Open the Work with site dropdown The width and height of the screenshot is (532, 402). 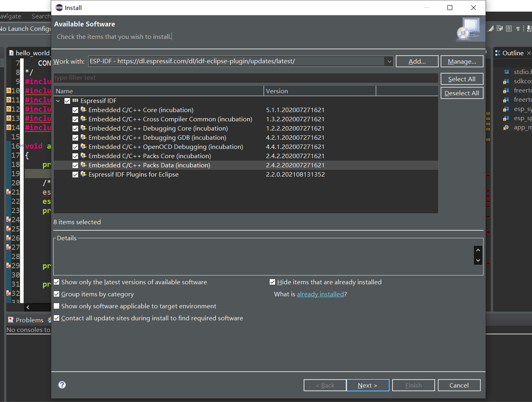pos(389,61)
